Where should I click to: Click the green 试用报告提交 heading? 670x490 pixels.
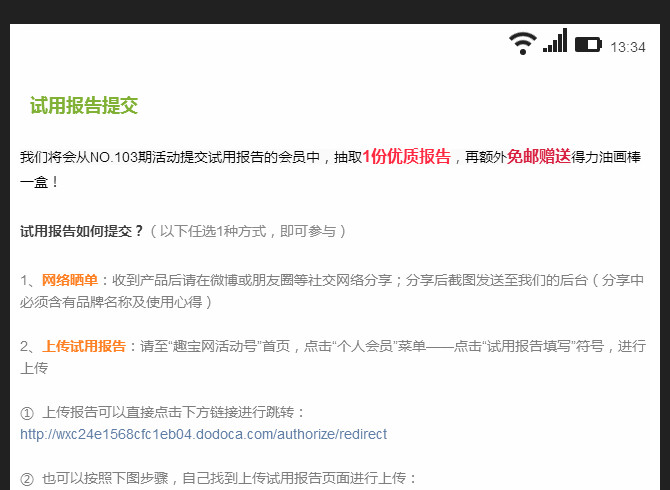point(84,105)
